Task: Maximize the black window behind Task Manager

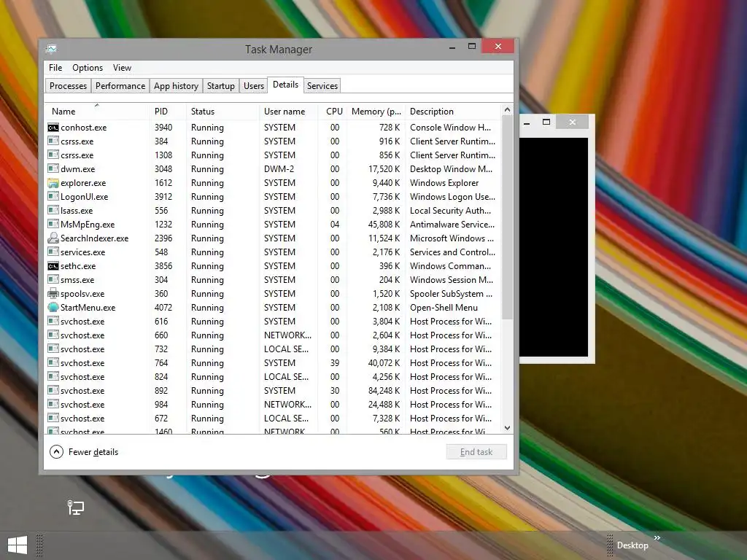Action: tap(546, 122)
